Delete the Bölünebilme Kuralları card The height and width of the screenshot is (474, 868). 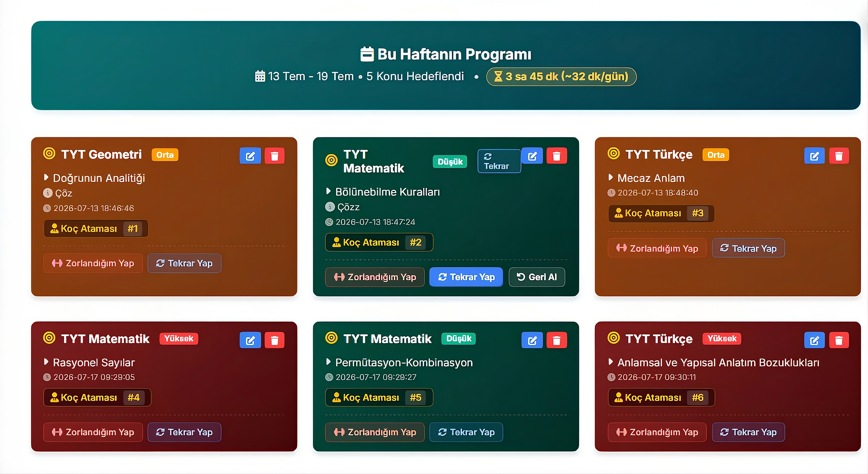pyautogui.click(x=557, y=156)
